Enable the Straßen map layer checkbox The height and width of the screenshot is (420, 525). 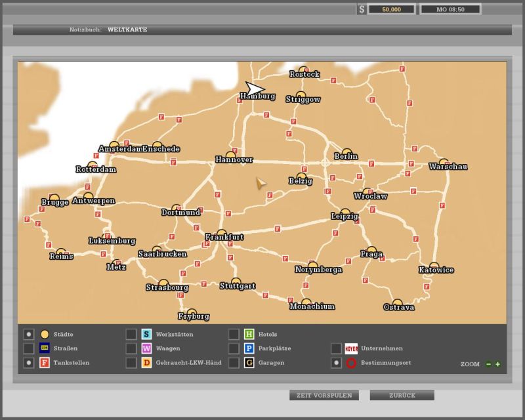click(28, 348)
